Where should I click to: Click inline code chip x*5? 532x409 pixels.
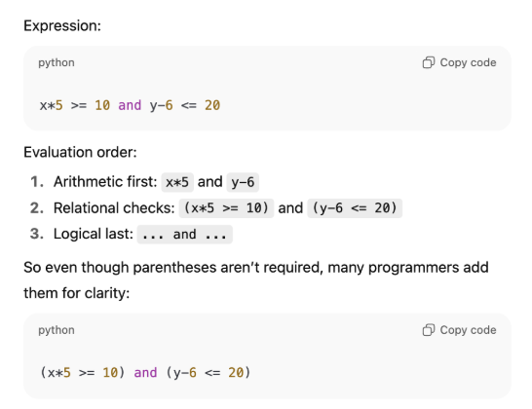(177, 182)
